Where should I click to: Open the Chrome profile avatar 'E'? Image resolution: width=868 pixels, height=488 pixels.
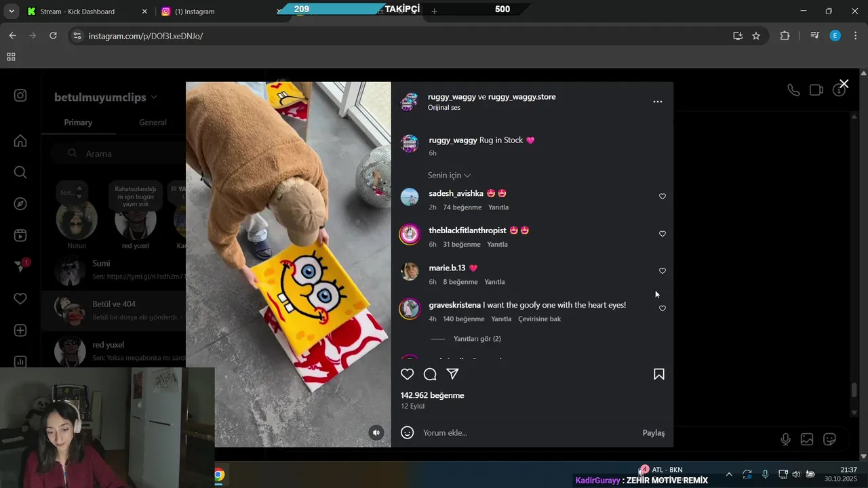coord(835,36)
